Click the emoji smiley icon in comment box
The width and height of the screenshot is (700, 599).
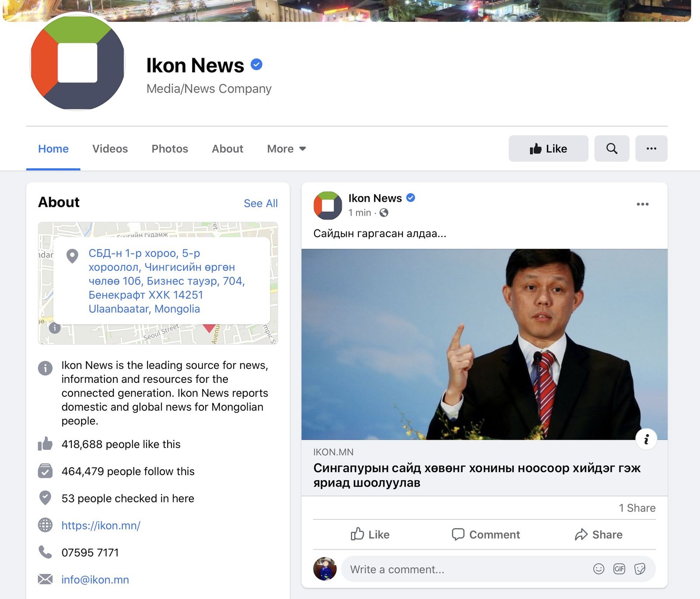tap(598, 569)
